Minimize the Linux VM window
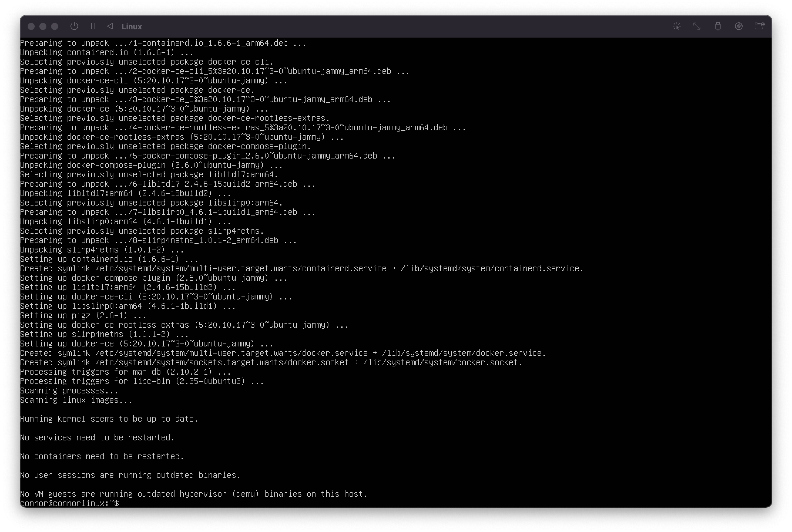792x532 pixels. click(x=43, y=26)
